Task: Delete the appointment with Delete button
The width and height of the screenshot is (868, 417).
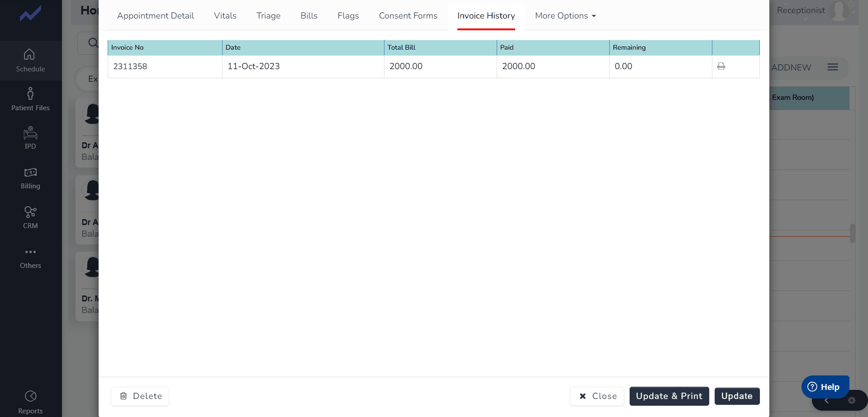Action: [x=140, y=396]
